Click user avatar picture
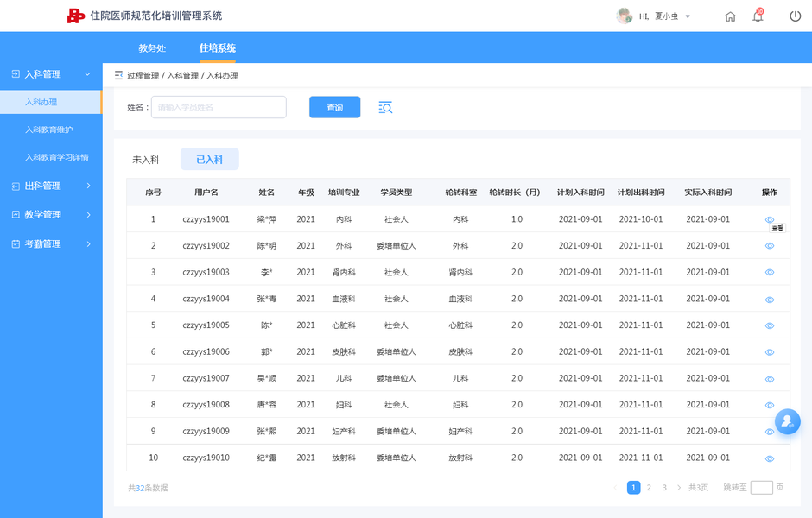Screen dimensions: 812x518 point(624,16)
